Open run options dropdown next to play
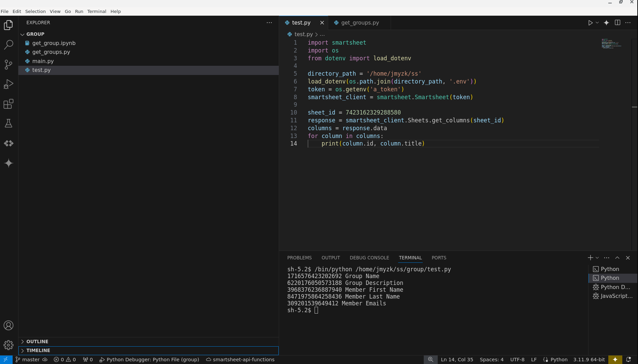 pos(597,22)
